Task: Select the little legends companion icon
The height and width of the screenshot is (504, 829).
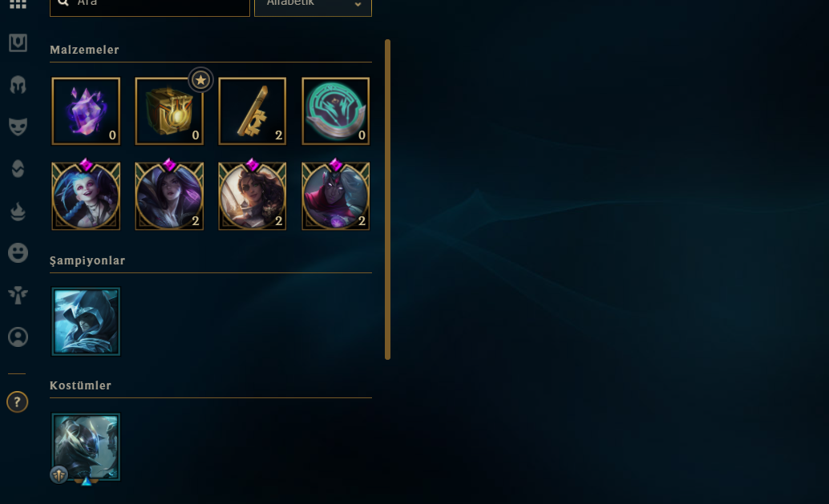Action: [18, 295]
